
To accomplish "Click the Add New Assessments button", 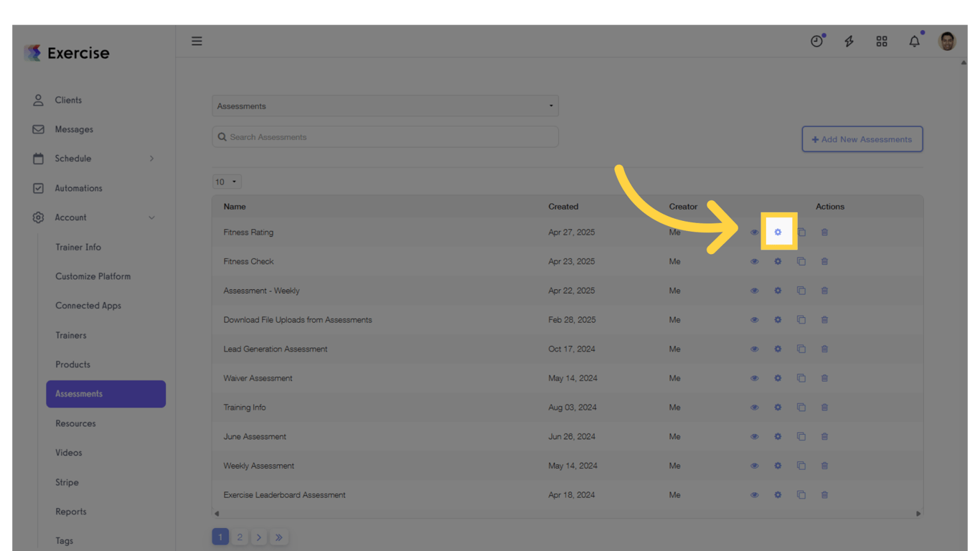I will coord(862,138).
